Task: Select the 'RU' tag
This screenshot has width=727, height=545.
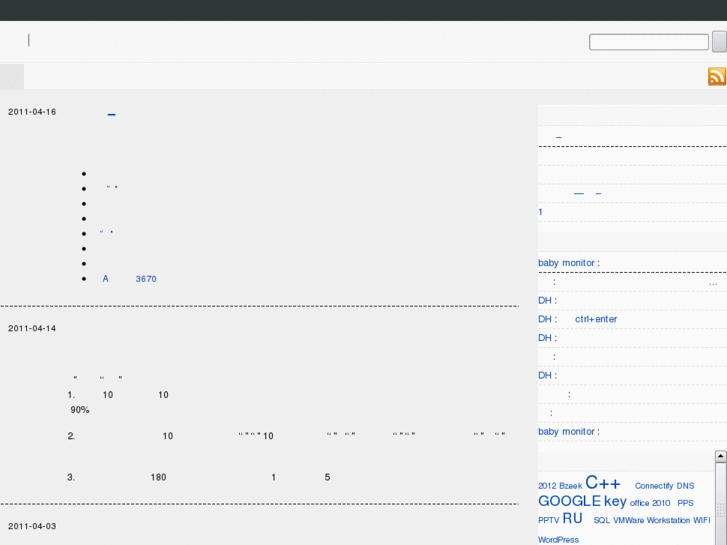Action: [572, 519]
